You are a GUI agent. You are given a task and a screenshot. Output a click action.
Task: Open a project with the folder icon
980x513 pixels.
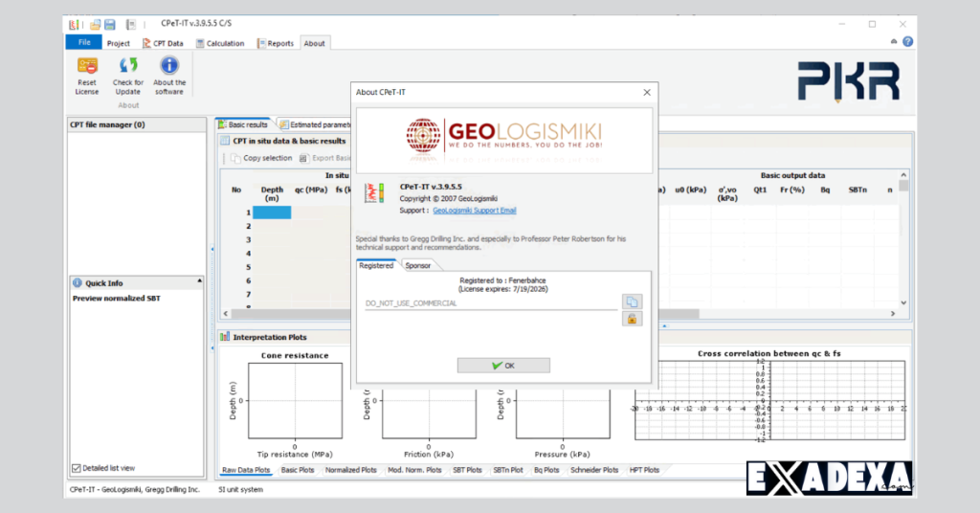tap(95, 24)
